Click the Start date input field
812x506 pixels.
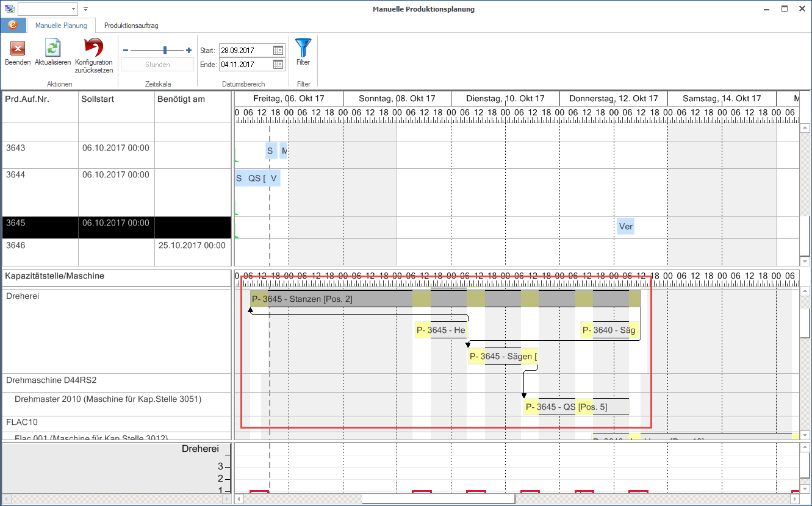(246, 51)
